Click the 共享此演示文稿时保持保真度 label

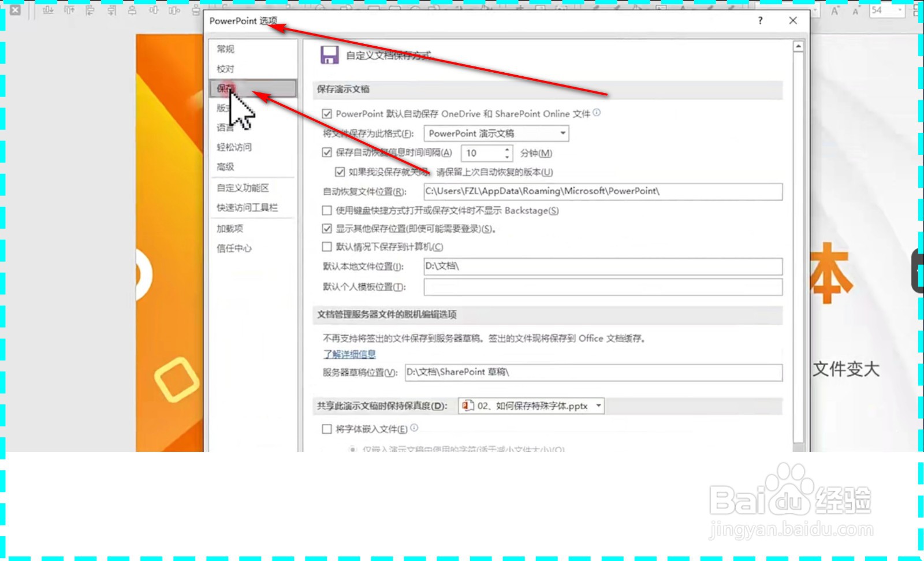point(382,406)
